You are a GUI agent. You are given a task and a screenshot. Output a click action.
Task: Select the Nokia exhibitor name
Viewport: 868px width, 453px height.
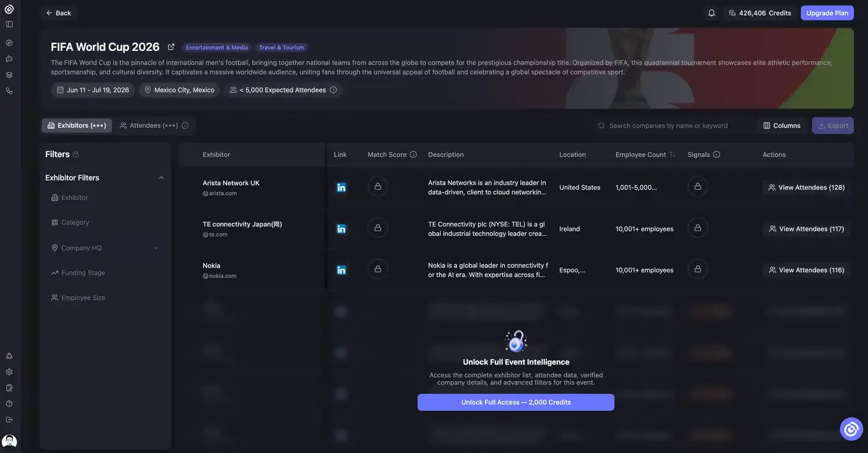(211, 266)
